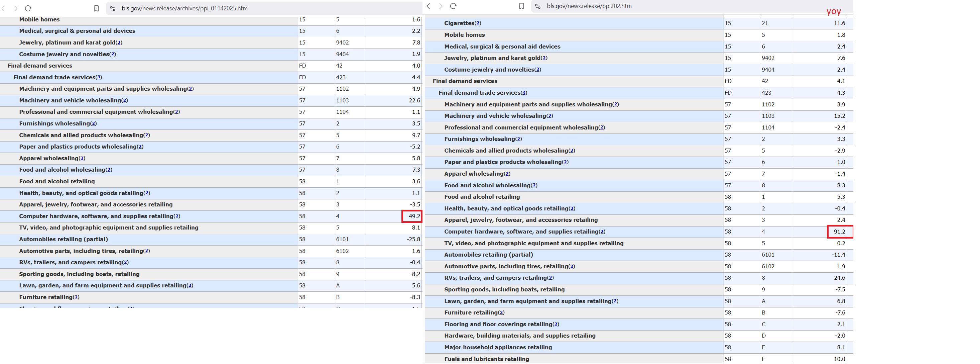Reload the ppi.t02.htm page
Image resolution: width=980 pixels, height=364 pixels.
453,6
